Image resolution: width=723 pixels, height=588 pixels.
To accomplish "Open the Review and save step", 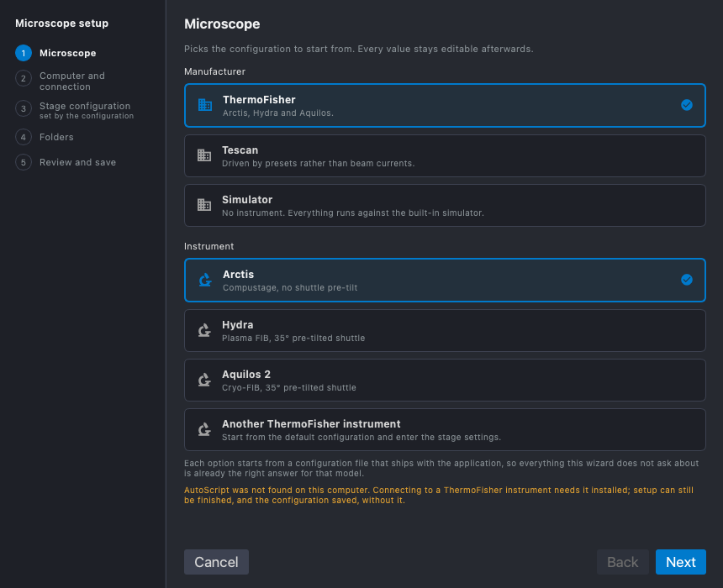I will click(x=77, y=162).
